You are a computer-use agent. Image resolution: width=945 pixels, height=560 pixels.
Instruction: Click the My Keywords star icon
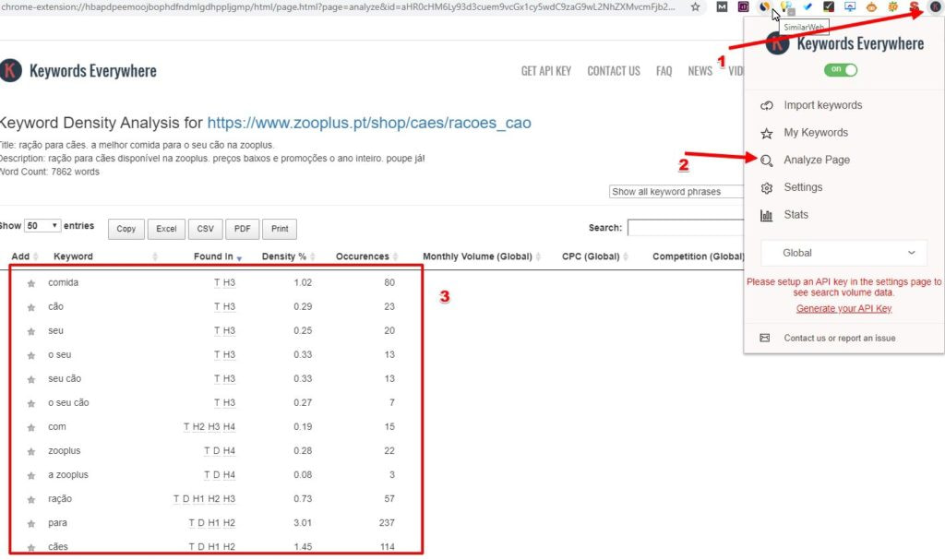click(x=767, y=133)
